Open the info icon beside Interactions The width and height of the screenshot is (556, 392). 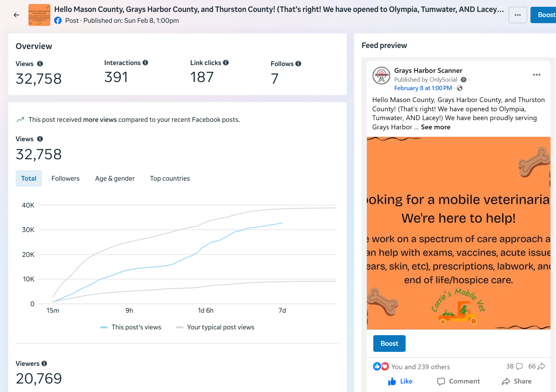pyautogui.click(x=145, y=63)
